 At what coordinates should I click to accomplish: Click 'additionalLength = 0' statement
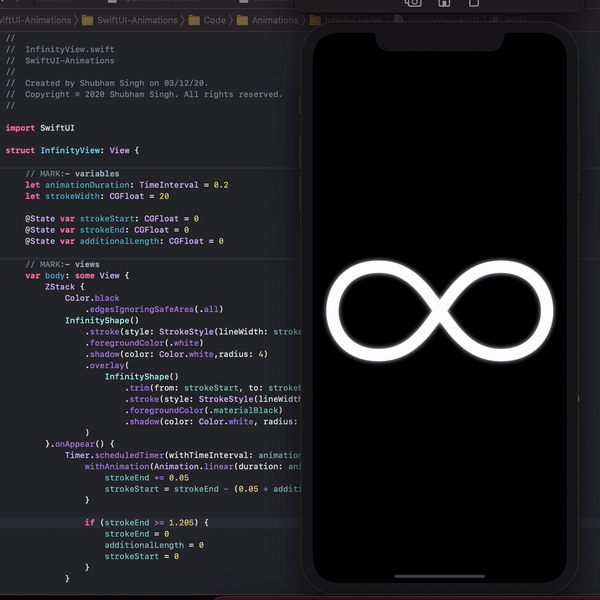(x=154, y=545)
